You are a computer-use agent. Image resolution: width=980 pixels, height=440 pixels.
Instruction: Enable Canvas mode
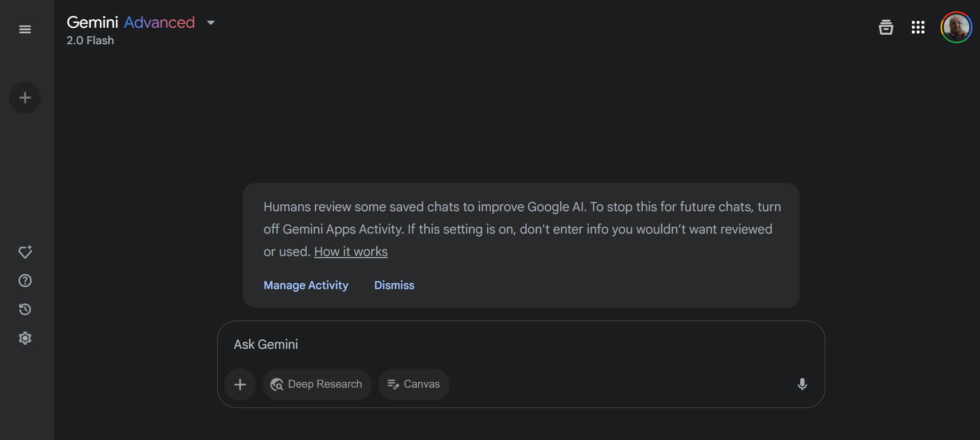click(414, 385)
